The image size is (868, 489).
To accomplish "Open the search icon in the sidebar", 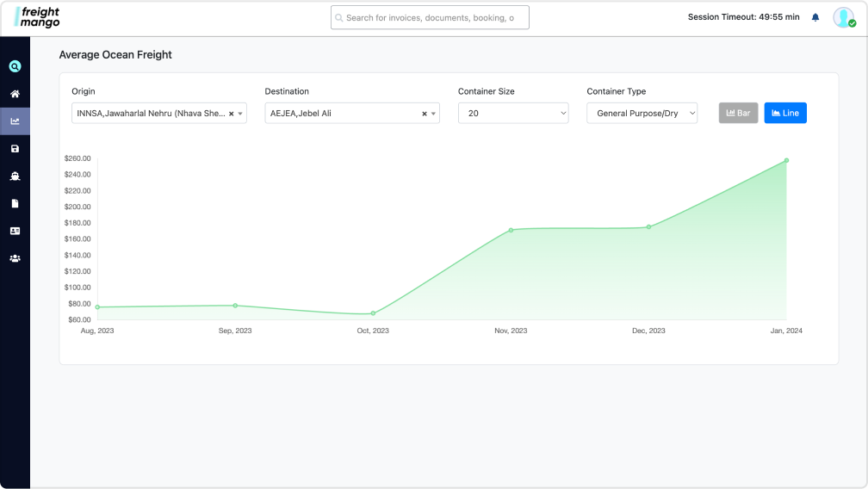I will pos(15,66).
